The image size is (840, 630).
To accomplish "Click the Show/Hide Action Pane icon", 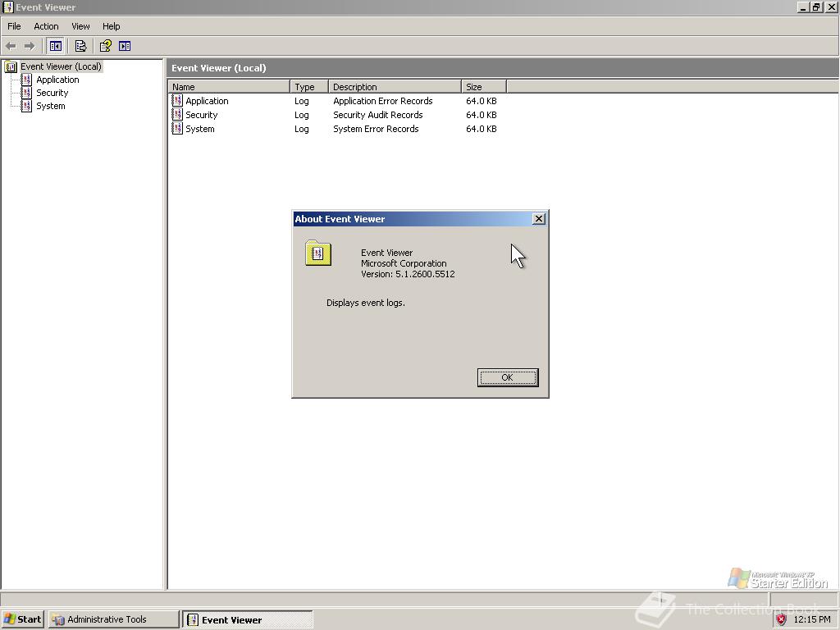I will click(x=125, y=46).
